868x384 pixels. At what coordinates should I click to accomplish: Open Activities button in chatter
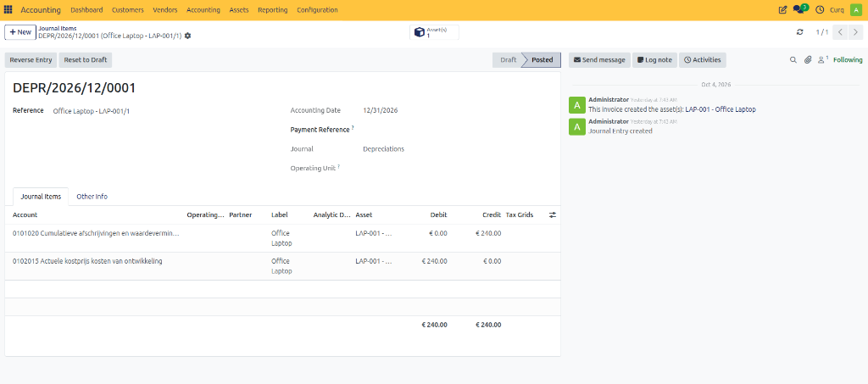(703, 59)
